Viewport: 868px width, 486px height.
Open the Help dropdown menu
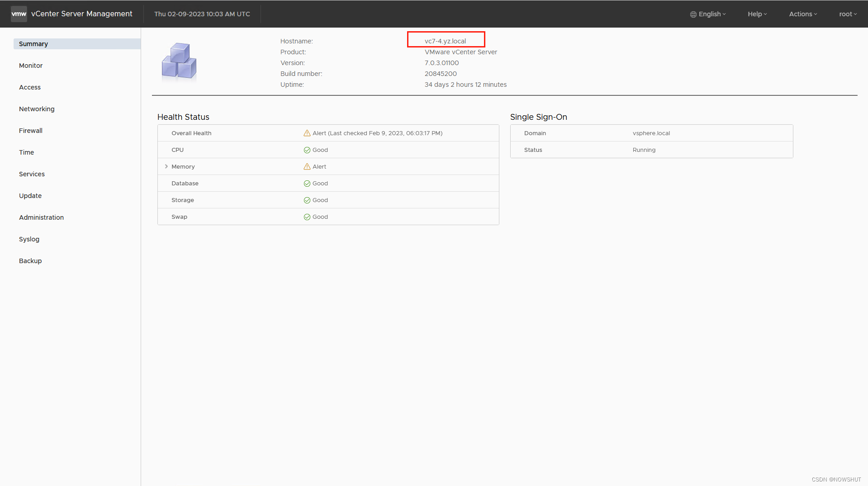[x=757, y=14]
